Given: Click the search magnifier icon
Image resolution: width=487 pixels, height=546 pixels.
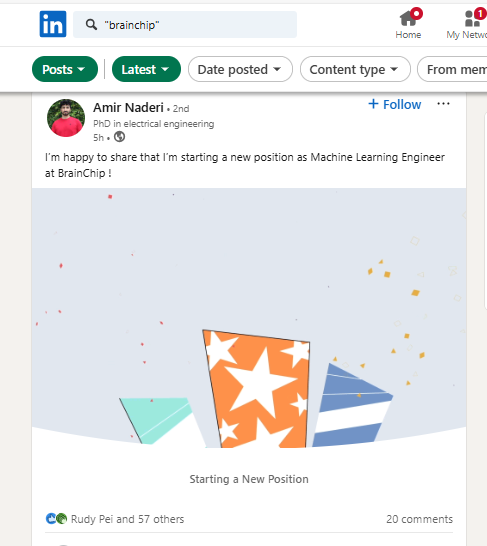Looking at the screenshot, I should tap(91, 25).
